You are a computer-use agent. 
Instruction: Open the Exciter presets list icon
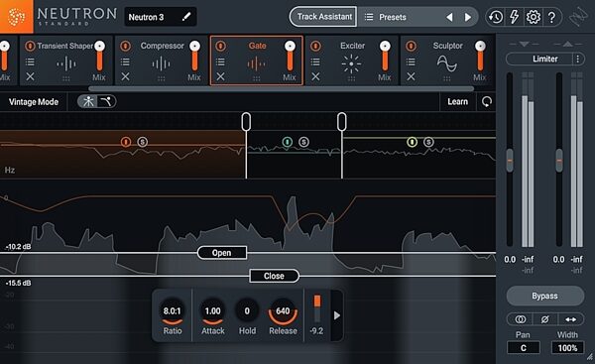315,61
